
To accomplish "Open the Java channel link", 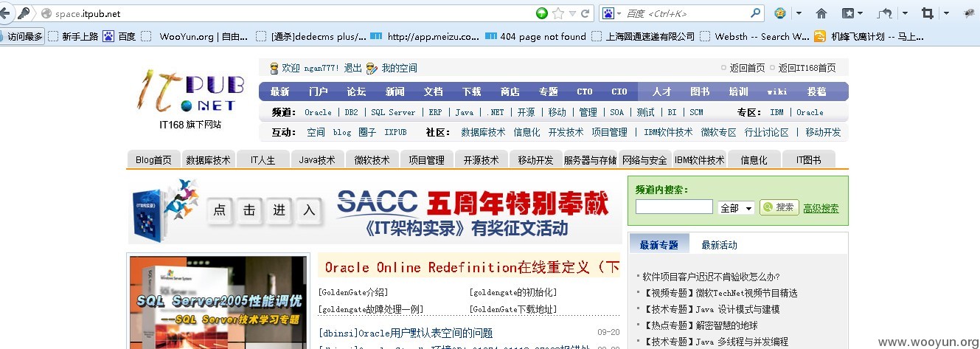I will [464, 112].
